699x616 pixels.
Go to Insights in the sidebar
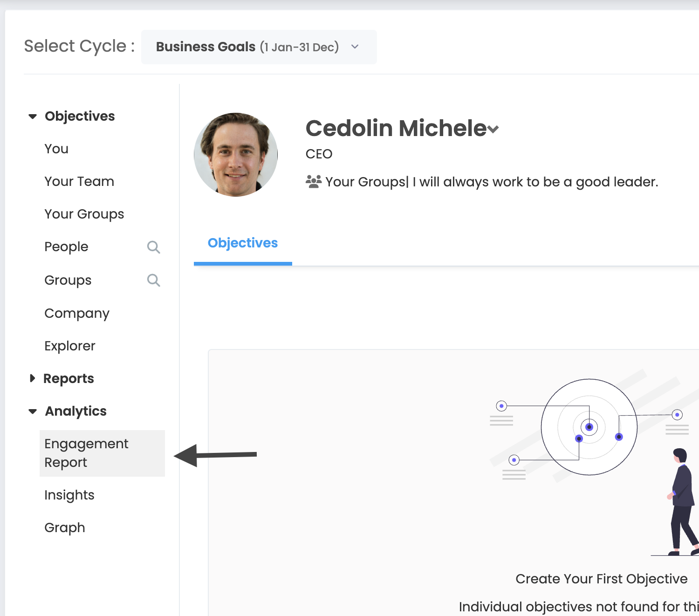click(x=69, y=495)
